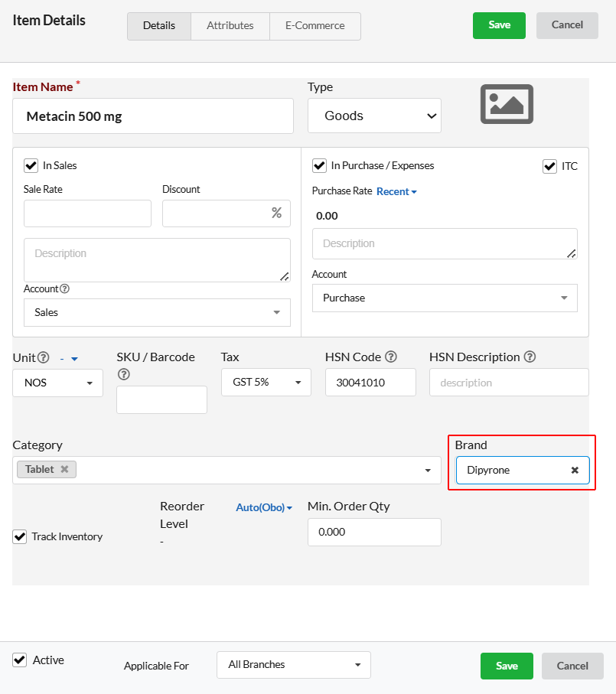This screenshot has width=616, height=694.
Task: Click the top Cancel button
Action: click(567, 25)
